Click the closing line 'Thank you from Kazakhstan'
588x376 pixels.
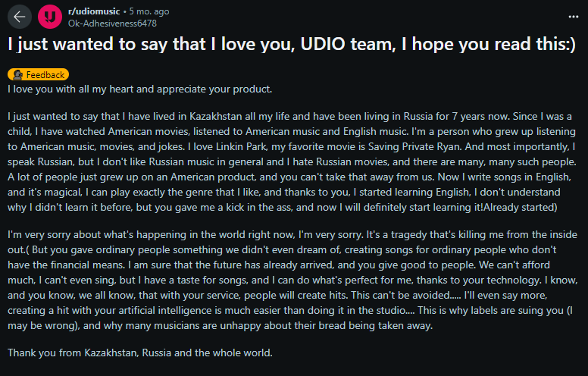[140, 352]
